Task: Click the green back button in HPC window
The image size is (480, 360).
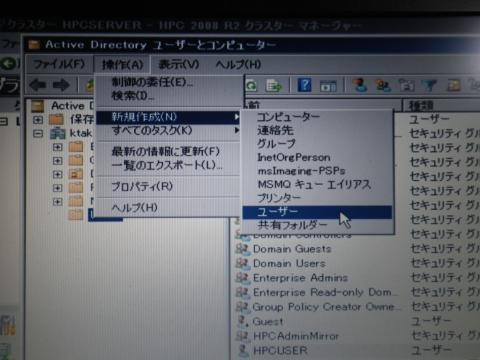Action: coord(8,63)
